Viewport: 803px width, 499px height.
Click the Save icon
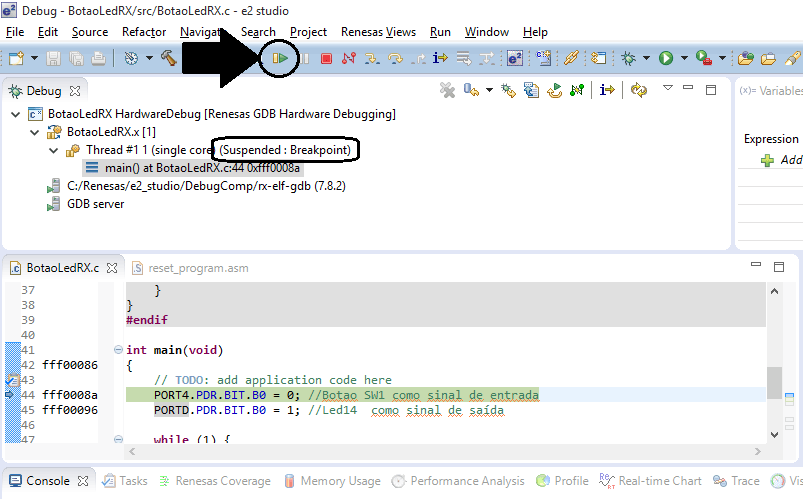click(53, 58)
